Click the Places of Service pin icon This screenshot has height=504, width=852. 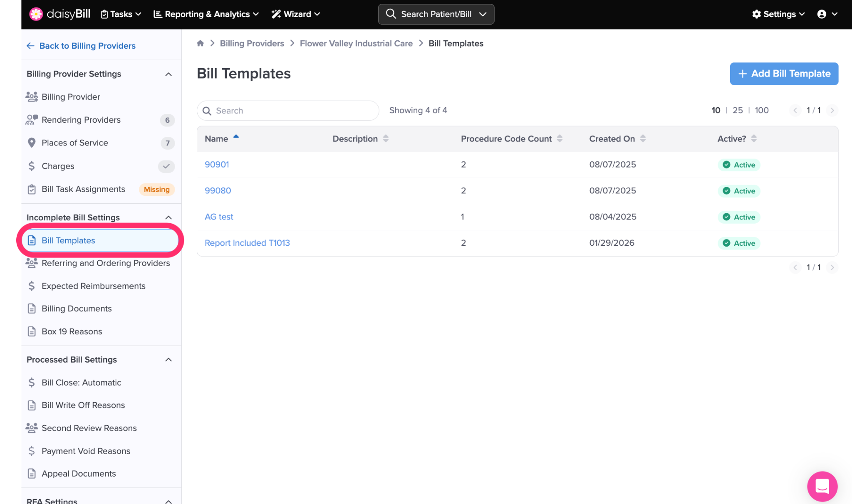point(32,143)
